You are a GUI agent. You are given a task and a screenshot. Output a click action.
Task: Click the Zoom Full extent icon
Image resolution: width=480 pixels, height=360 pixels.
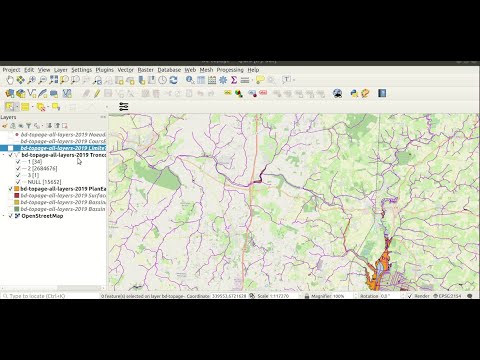point(54,80)
